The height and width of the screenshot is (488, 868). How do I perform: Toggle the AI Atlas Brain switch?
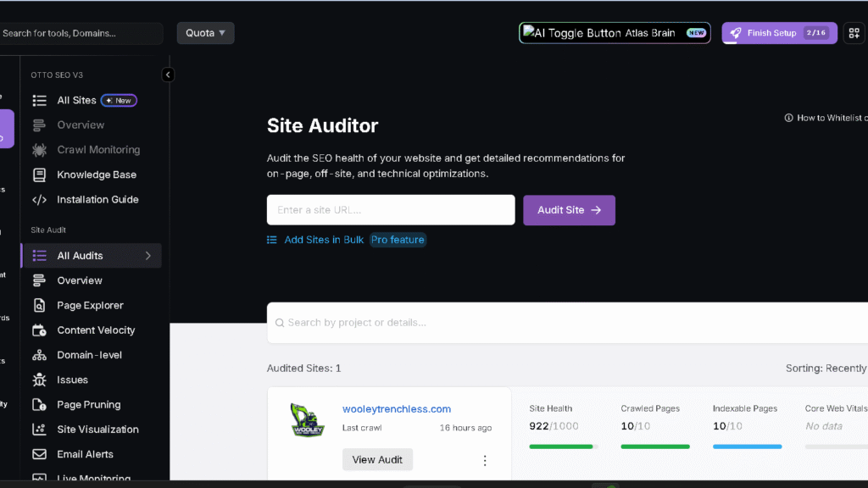(x=615, y=32)
